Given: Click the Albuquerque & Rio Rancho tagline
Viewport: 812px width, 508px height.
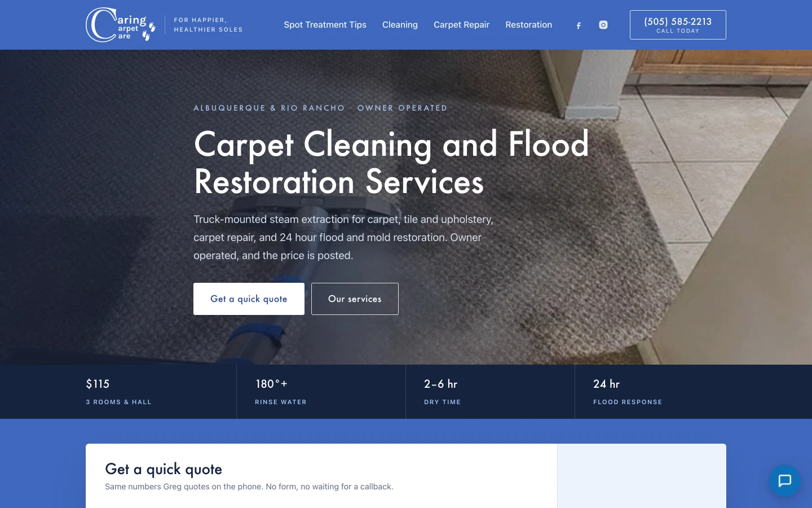Looking at the screenshot, I should point(320,108).
